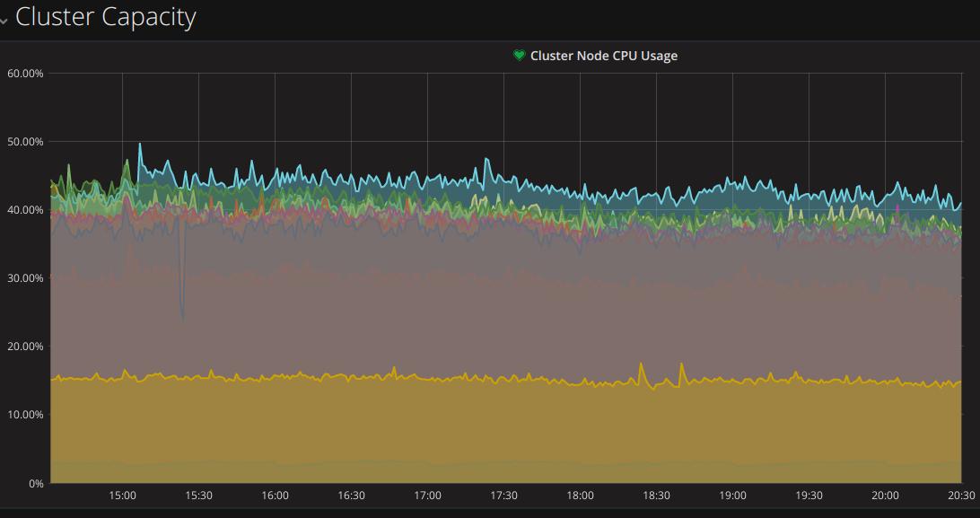Click the 17:30 time axis label
This screenshot has height=518, width=980.
503,496
